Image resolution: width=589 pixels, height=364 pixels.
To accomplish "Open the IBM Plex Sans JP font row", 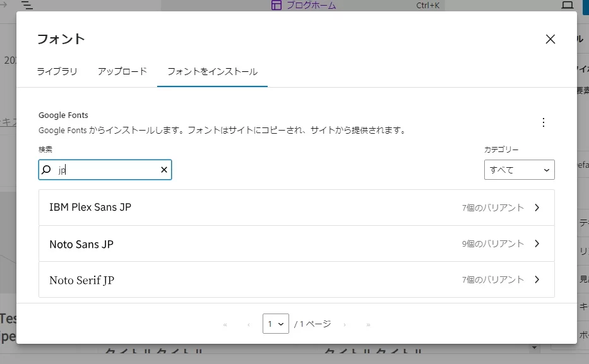I will 296,208.
